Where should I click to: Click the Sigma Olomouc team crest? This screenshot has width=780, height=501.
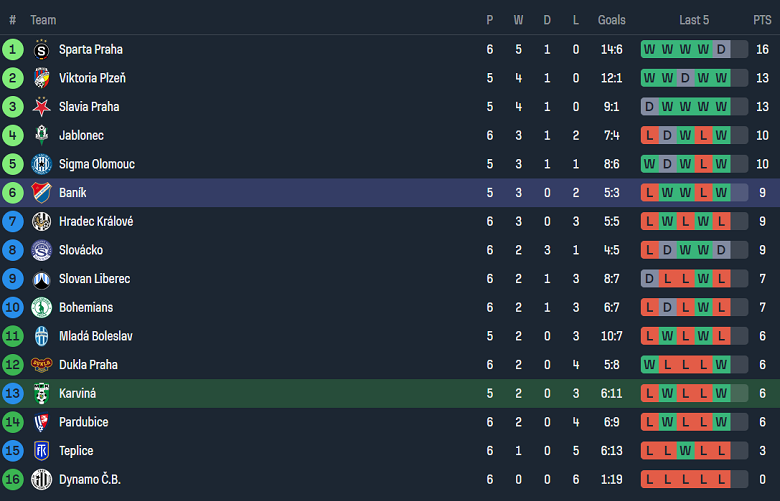coord(41,164)
